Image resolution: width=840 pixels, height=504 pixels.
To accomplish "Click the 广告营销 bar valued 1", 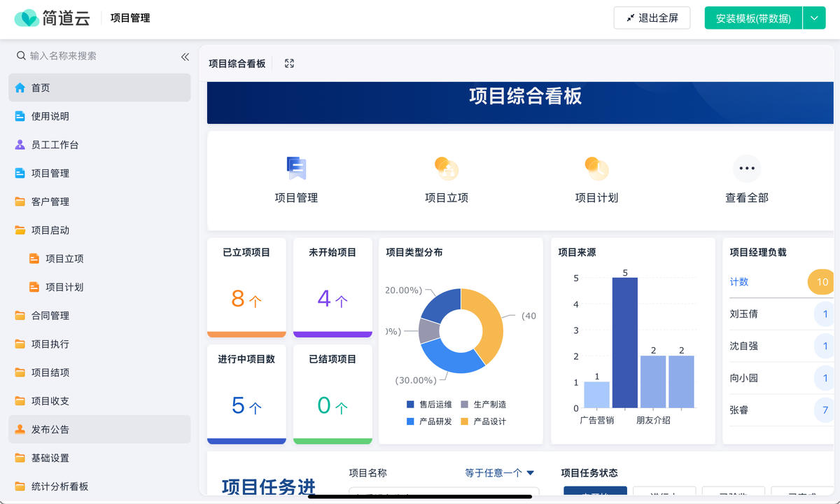I will pos(596,395).
